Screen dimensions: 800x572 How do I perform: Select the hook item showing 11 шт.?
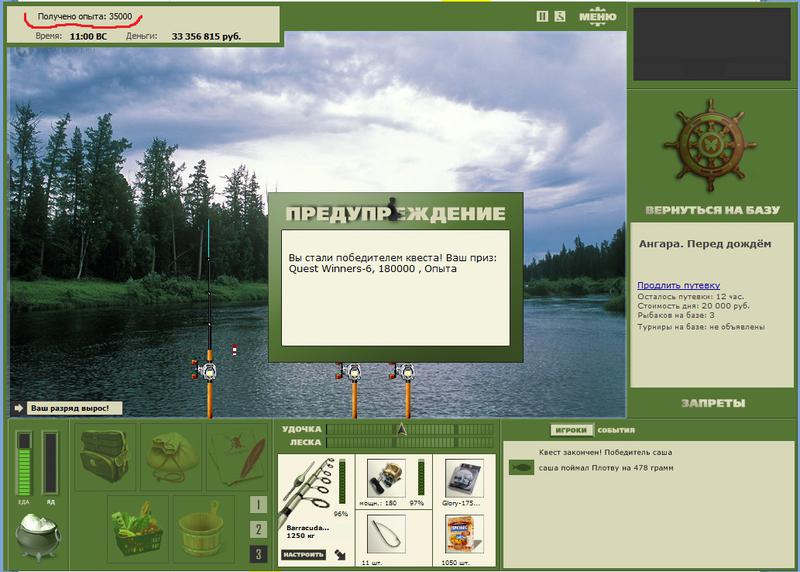pyautogui.click(x=386, y=534)
